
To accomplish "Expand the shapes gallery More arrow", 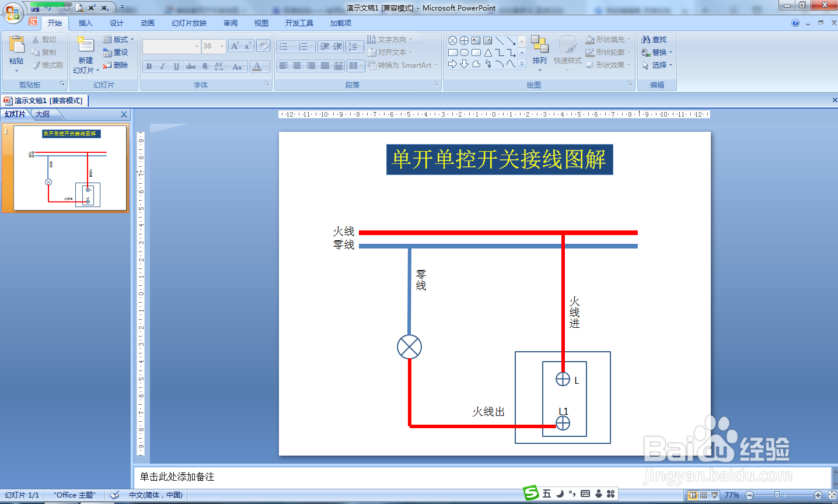I will 522,64.
